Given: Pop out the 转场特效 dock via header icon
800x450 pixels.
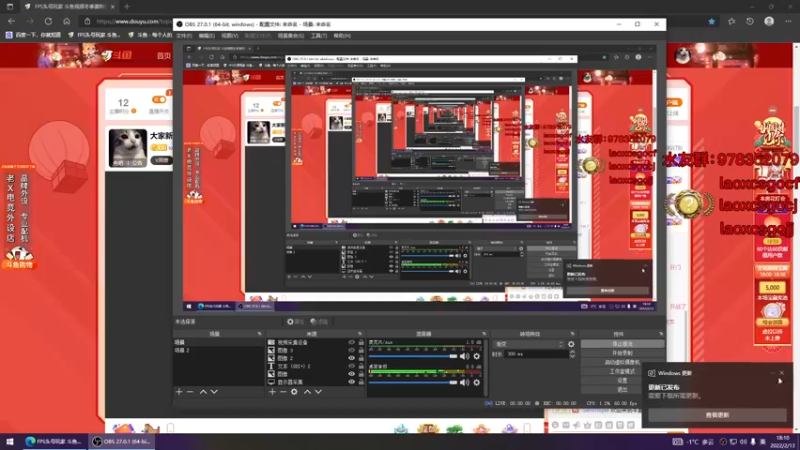Looking at the screenshot, I should pos(572,334).
